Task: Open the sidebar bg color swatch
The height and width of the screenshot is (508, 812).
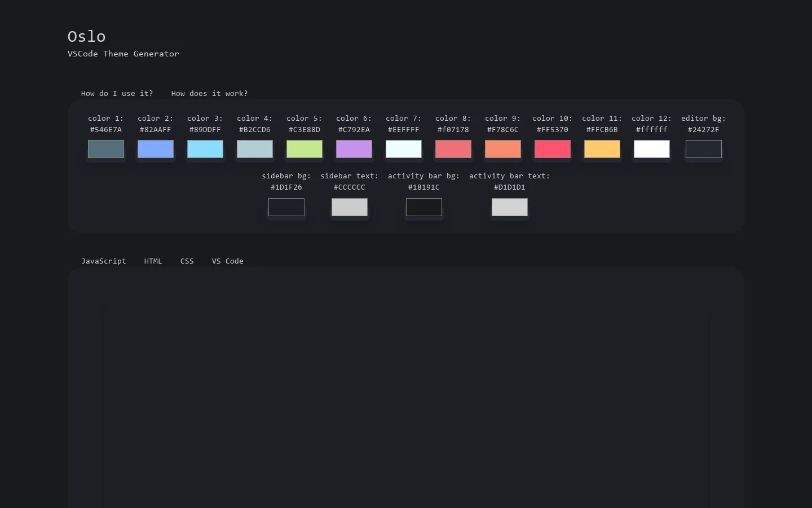Action: coord(286,207)
